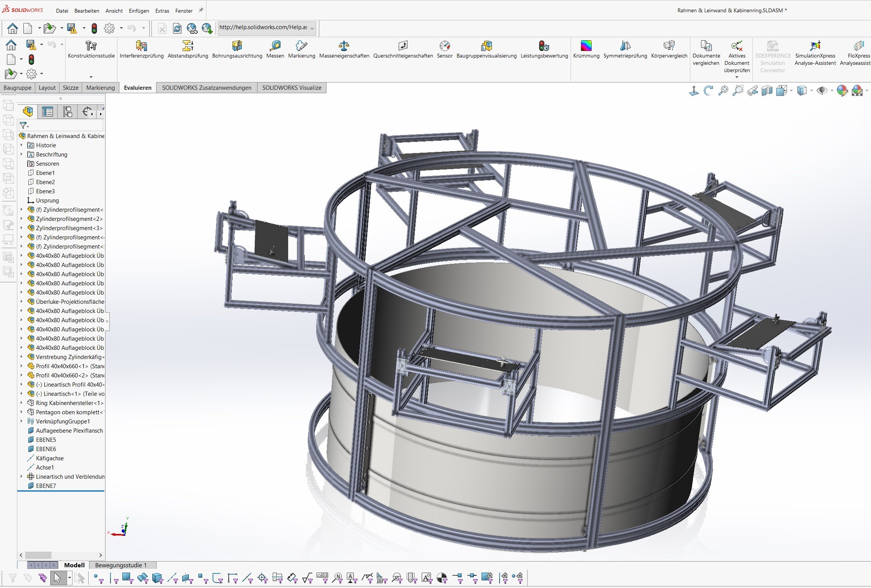Open the Einfügen menu
The width and height of the screenshot is (871, 588).
tap(139, 11)
